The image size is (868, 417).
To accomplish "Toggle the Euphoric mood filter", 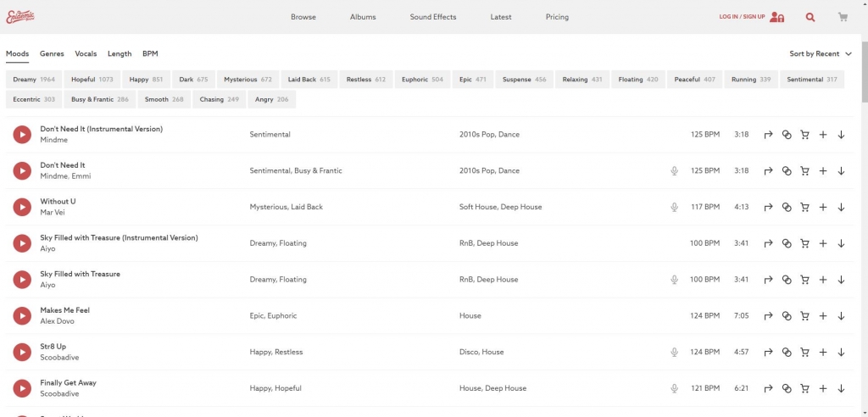I will 422,80.
